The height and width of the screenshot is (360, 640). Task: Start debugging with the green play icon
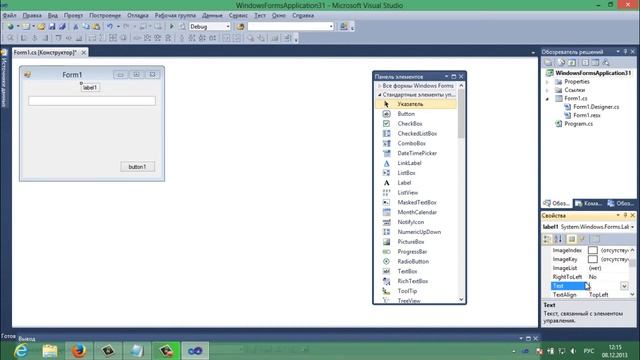coord(172,27)
